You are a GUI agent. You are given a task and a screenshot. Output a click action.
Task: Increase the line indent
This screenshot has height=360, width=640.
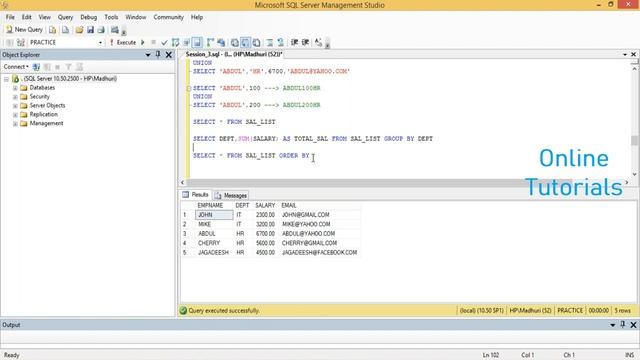305,42
